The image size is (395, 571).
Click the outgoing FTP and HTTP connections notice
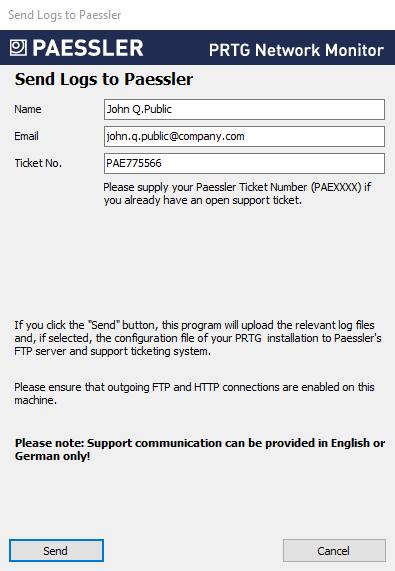tap(194, 393)
